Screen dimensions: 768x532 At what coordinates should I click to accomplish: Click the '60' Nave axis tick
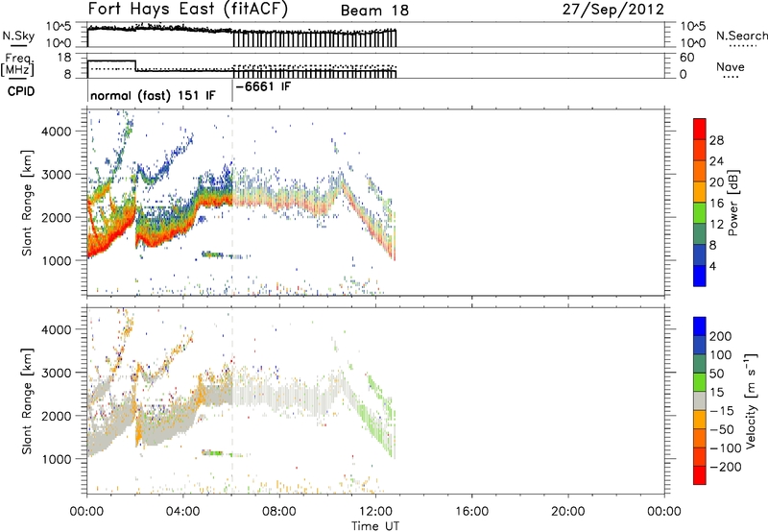[686, 58]
